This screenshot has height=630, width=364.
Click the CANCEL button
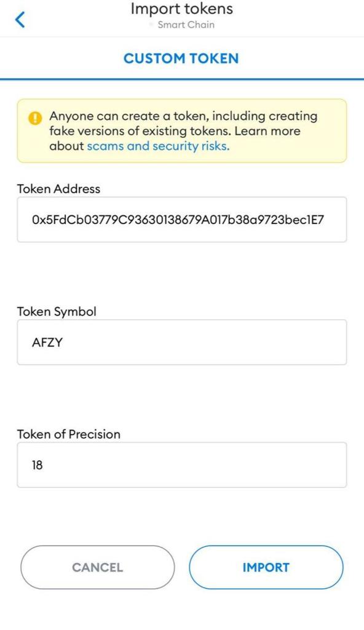pyautogui.click(x=98, y=567)
